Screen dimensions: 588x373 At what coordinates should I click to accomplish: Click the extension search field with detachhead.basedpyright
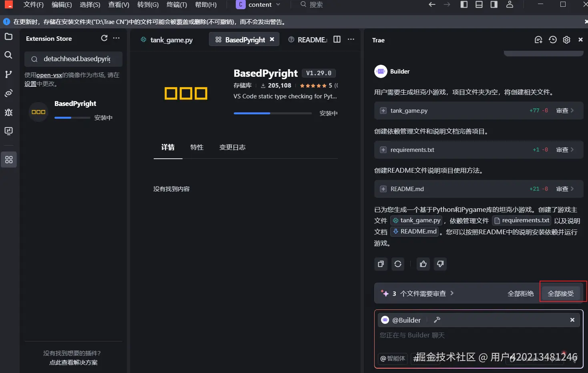click(74, 59)
